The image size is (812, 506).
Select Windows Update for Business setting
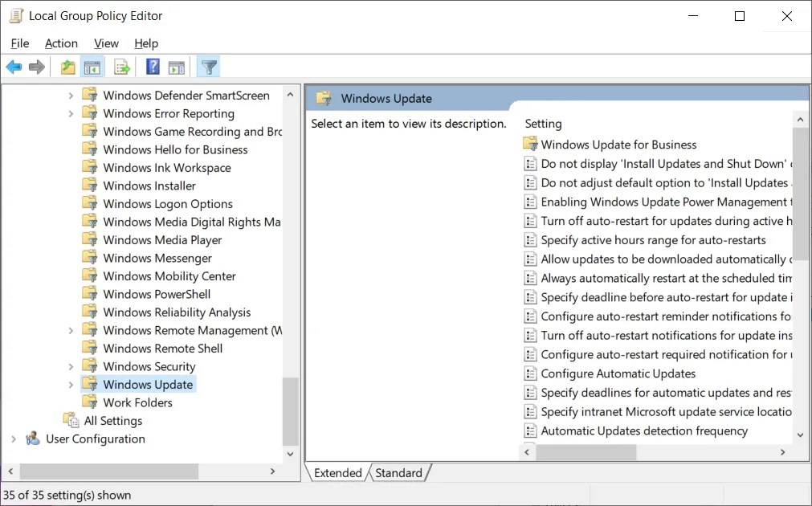click(x=618, y=145)
